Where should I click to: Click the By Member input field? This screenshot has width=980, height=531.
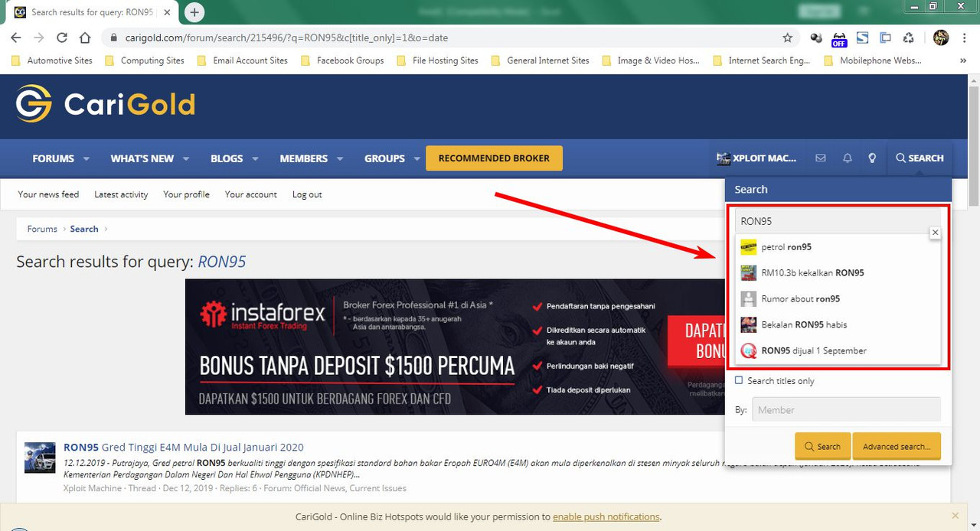pyautogui.click(x=846, y=409)
